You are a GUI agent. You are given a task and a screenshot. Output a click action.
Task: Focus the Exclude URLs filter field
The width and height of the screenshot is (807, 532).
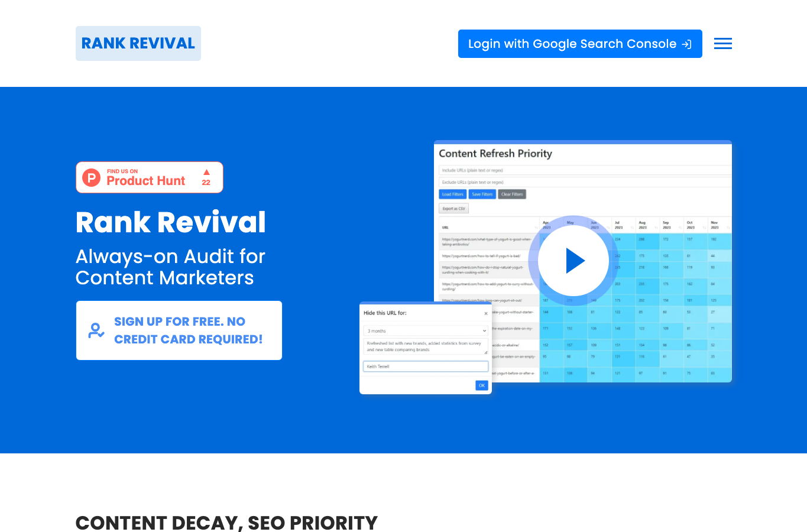[585, 182]
